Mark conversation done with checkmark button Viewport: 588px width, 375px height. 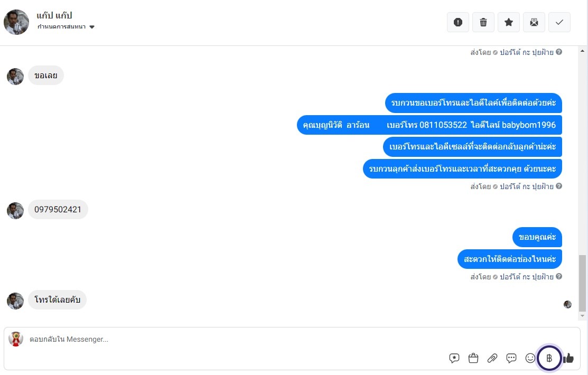pos(559,22)
